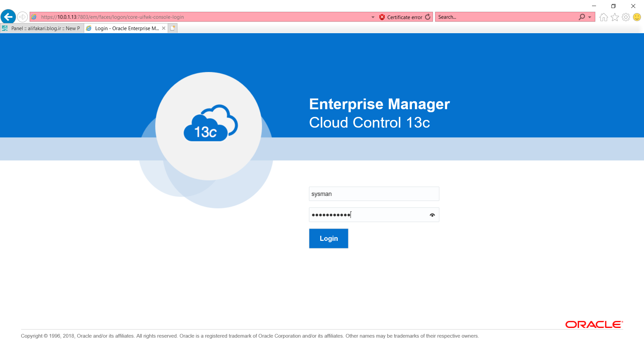Open the Tools gear icon
Image resolution: width=644 pixels, height=345 pixels.
(x=626, y=17)
